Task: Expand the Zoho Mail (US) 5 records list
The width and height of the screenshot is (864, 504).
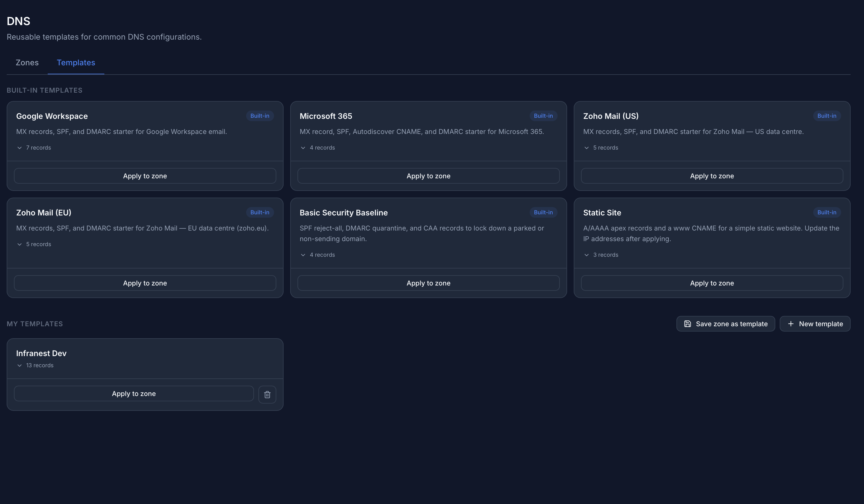Action: pos(601,147)
